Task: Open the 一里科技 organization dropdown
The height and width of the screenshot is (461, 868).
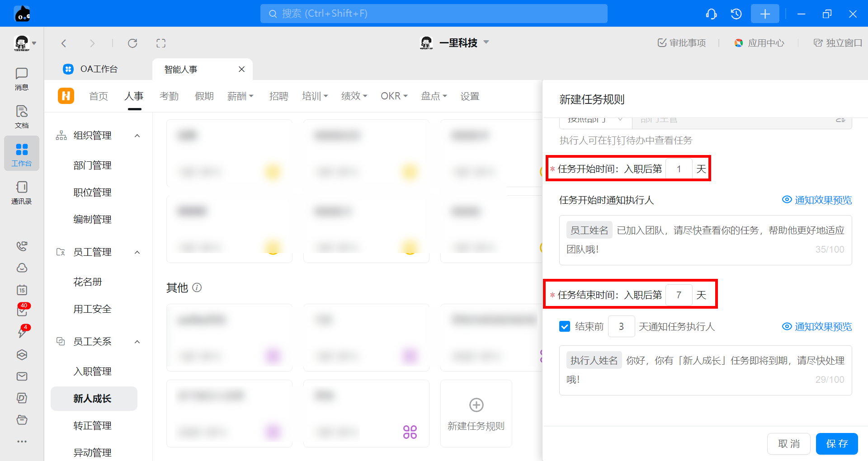Action: click(486, 42)
